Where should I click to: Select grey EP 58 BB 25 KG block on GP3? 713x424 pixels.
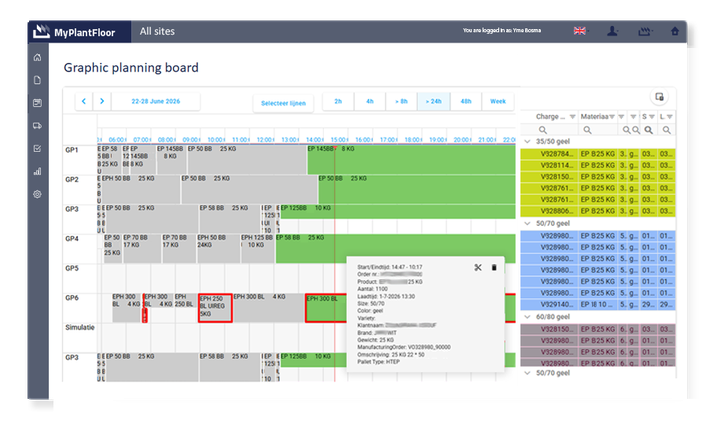230,219
